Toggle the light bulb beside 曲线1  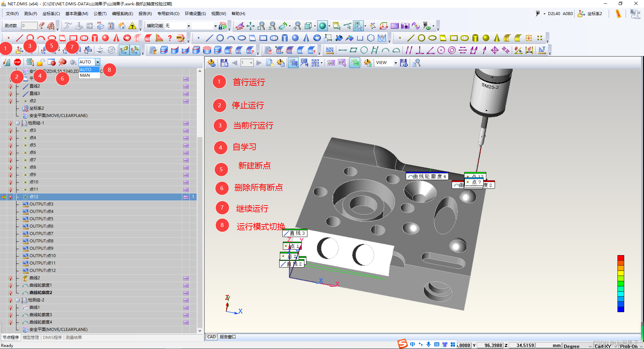[11, 307]
